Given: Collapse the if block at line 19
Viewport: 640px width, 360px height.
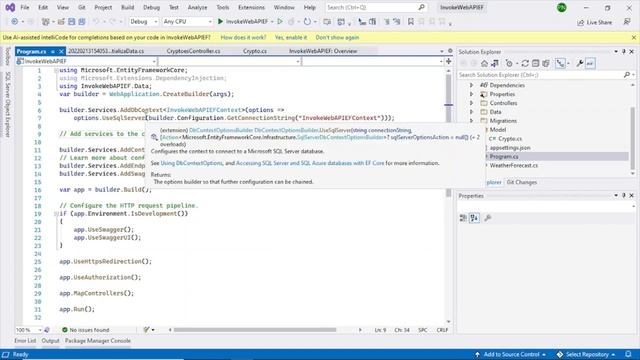Looking at the screenshot, I should [56, 214].
